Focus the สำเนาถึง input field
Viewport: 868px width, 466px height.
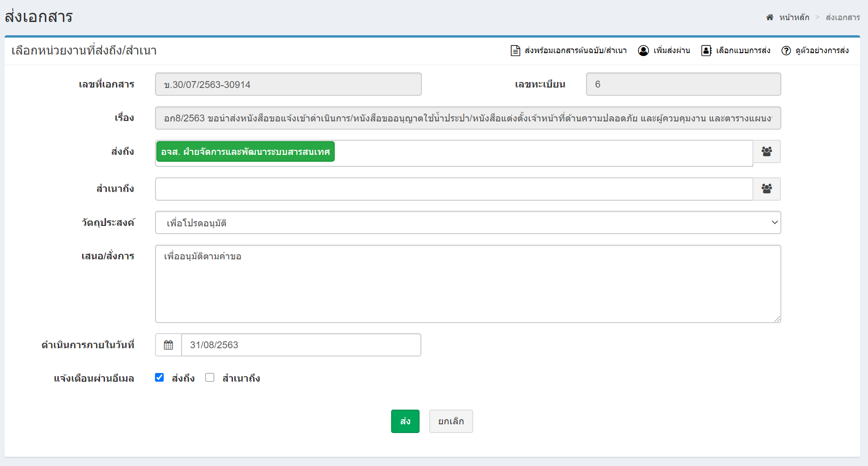[x=454, y=189]
